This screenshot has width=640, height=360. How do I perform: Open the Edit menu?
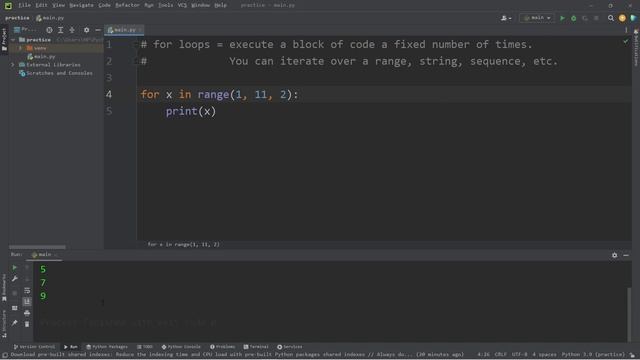point(41,5)
